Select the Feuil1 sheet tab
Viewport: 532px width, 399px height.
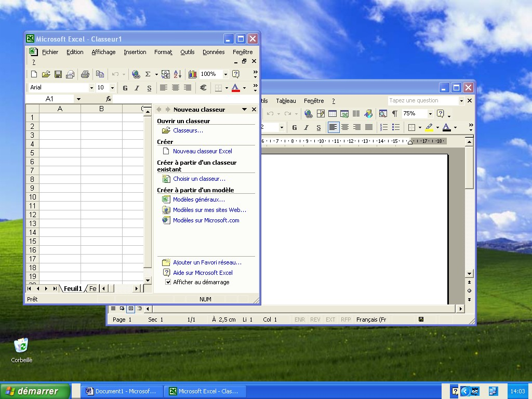pyautogui.click(x=73, y=288)
